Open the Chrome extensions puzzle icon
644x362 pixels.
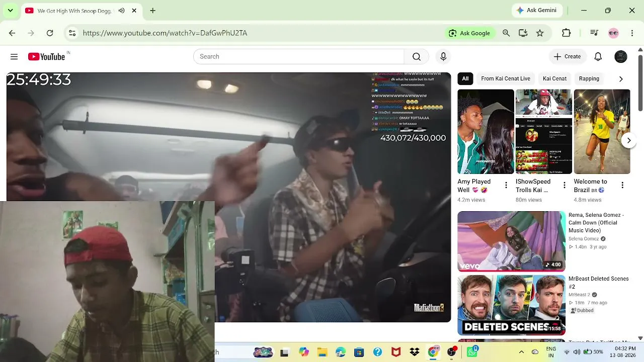pos(567,33)
